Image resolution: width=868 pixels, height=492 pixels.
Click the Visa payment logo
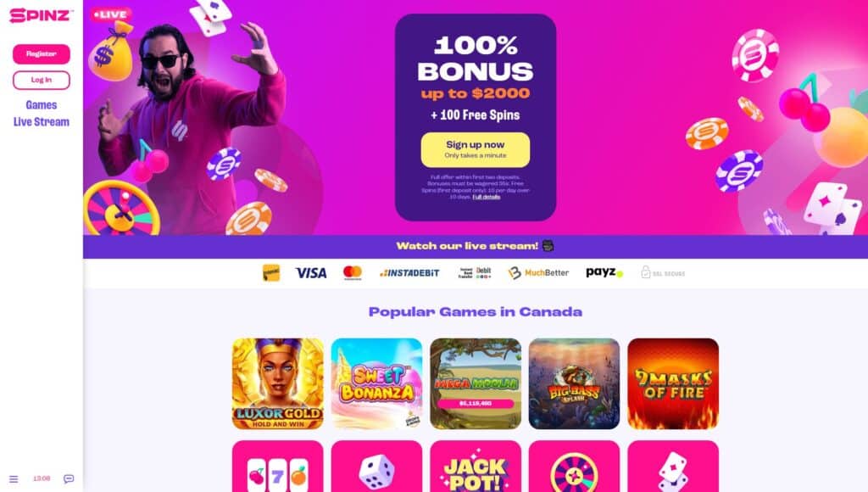click(310, 273)
